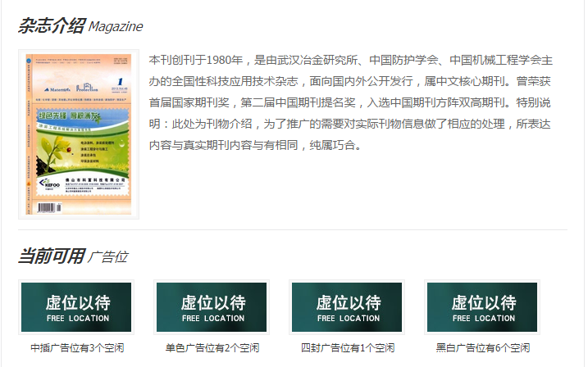588x367 pixels.
Task: Click the 黑白广告位有6个空闲 caption
Action: click(483, 348)
